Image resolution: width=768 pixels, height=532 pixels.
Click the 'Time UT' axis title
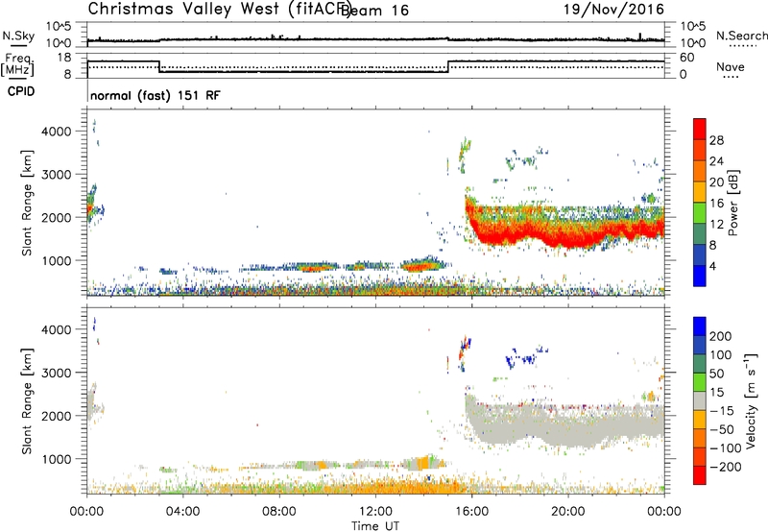(x=375, y=526)
